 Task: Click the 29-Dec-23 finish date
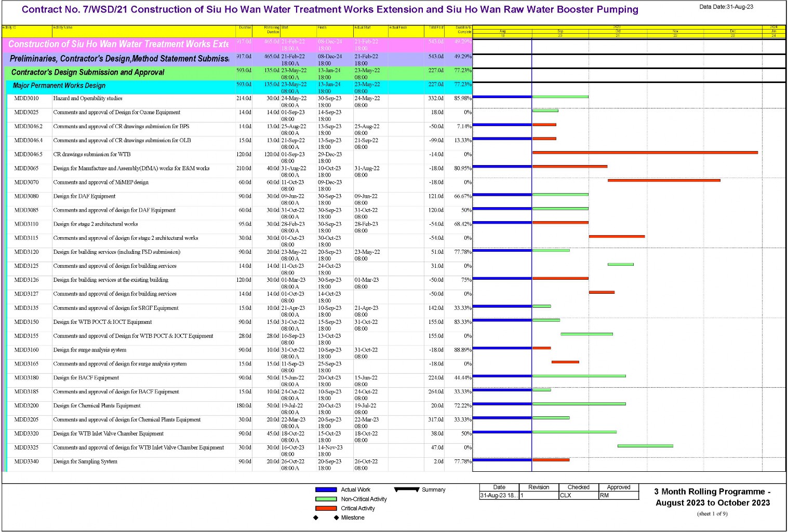point(330,155)
